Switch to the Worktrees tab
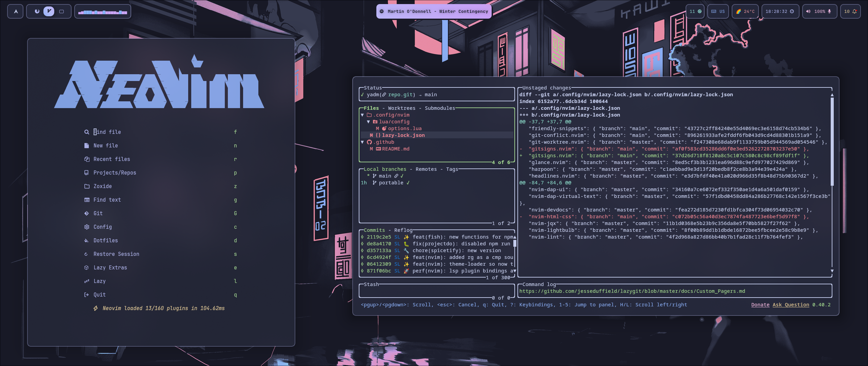This screenshot has width=868, height=366. [401, 108]
